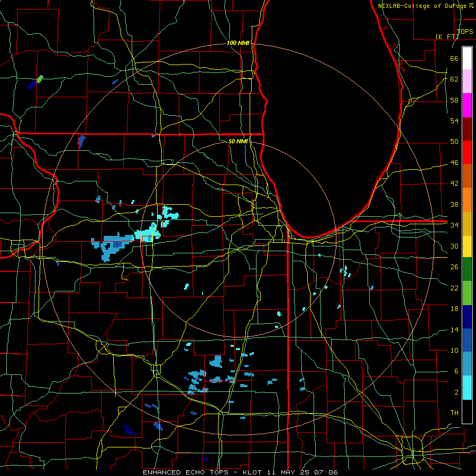Viewport: 476px width, 476px height.
Task: Click the 18 value on the legend
Action: coord(454,309)
